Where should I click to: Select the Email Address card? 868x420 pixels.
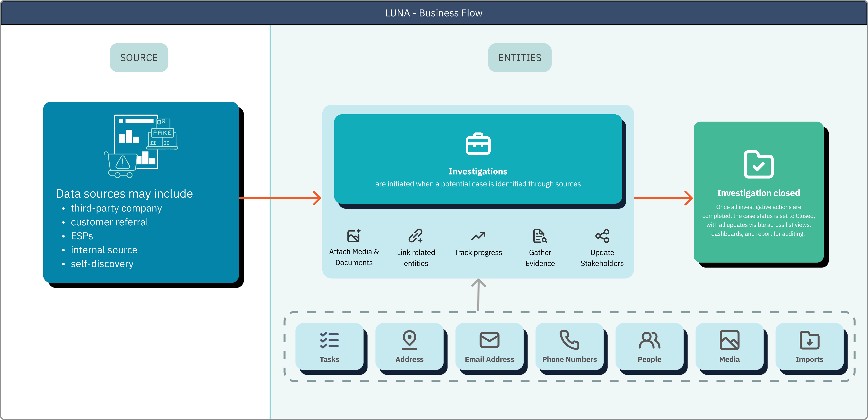489,346
